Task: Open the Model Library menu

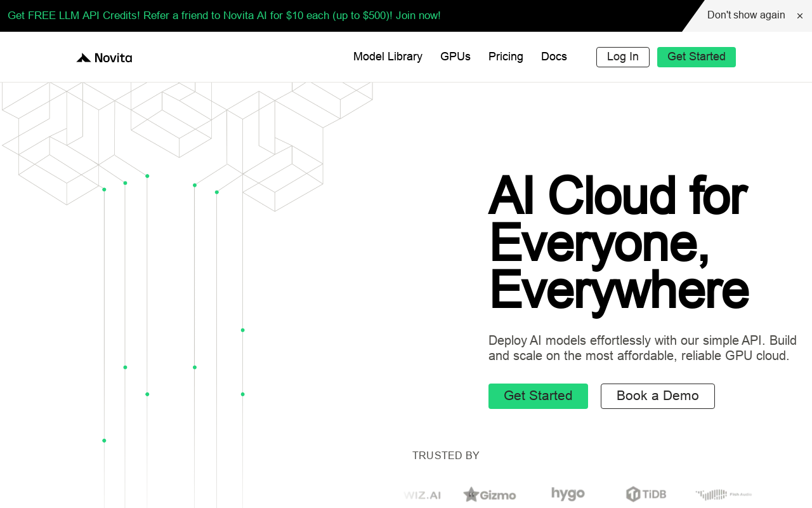Action: click(x=388, y=57)
